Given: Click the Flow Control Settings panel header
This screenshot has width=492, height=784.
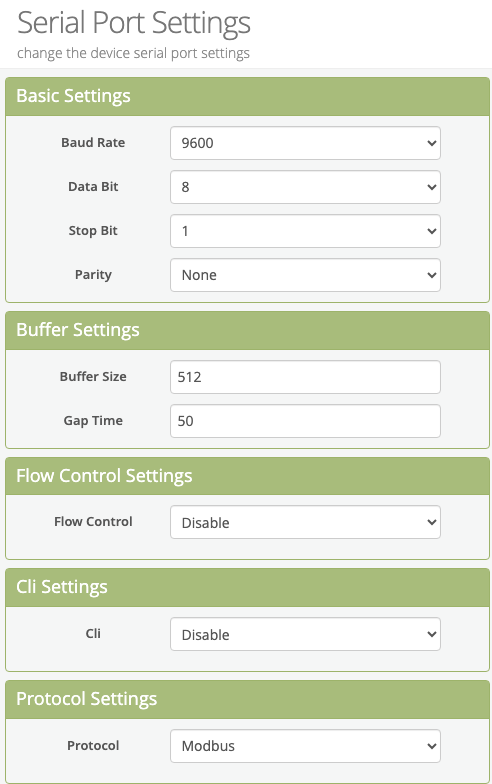Looking at the screenshot, I should [248, 476].
